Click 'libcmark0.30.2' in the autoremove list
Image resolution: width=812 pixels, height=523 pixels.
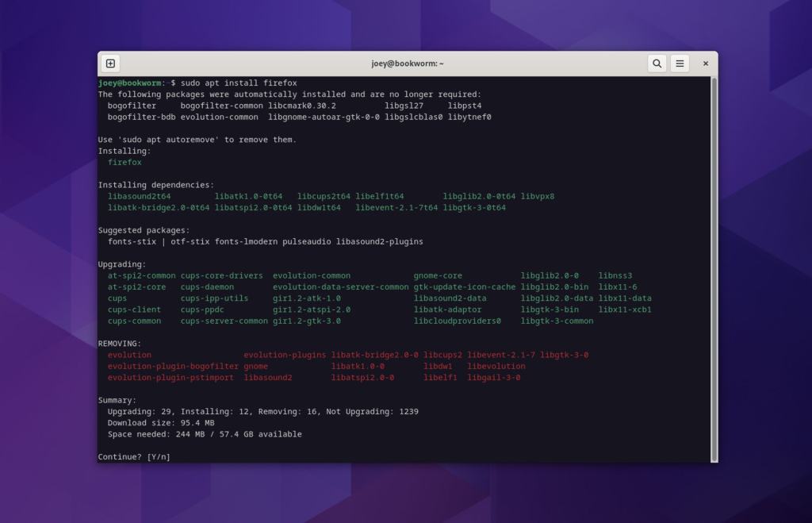click(x=302, y=106)
